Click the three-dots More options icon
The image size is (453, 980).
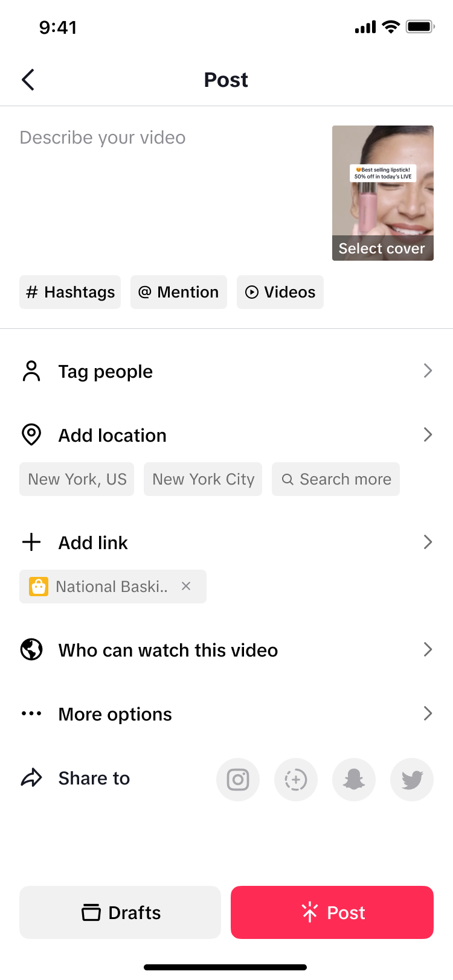31,713
